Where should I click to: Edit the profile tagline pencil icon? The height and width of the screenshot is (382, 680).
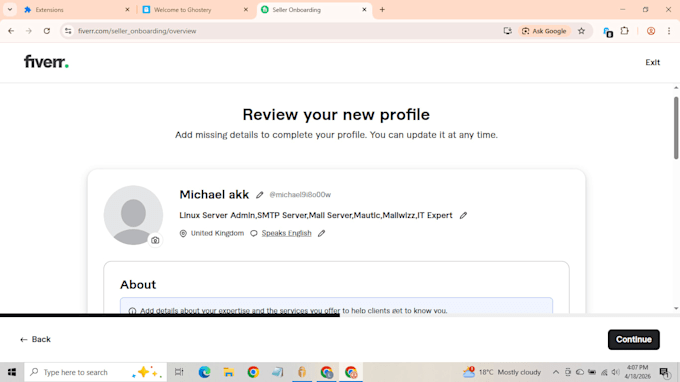[x=463, y=215]
